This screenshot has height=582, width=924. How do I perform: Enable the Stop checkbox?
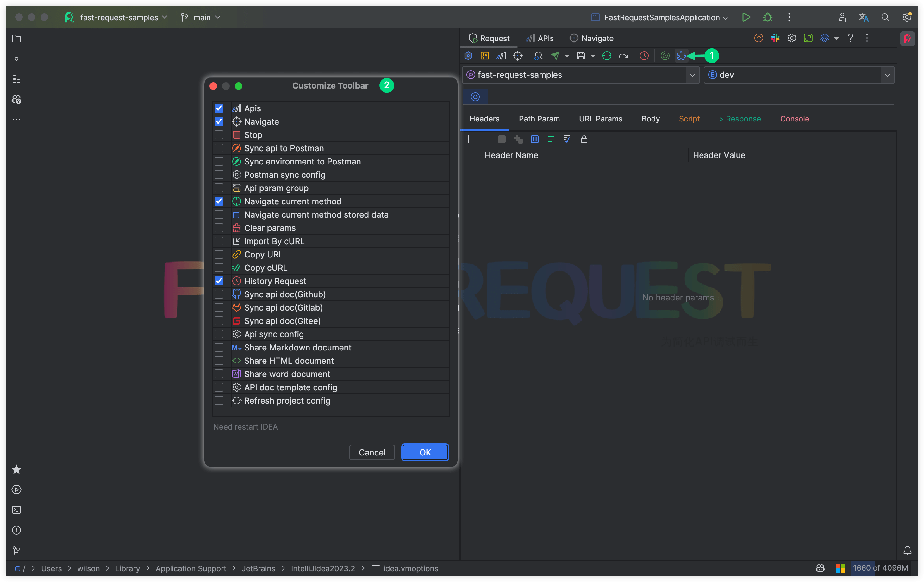(x=219, y=135)
